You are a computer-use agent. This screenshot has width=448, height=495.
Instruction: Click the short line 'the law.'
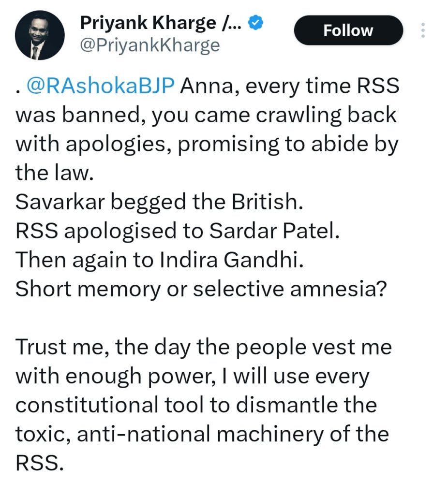53,173
